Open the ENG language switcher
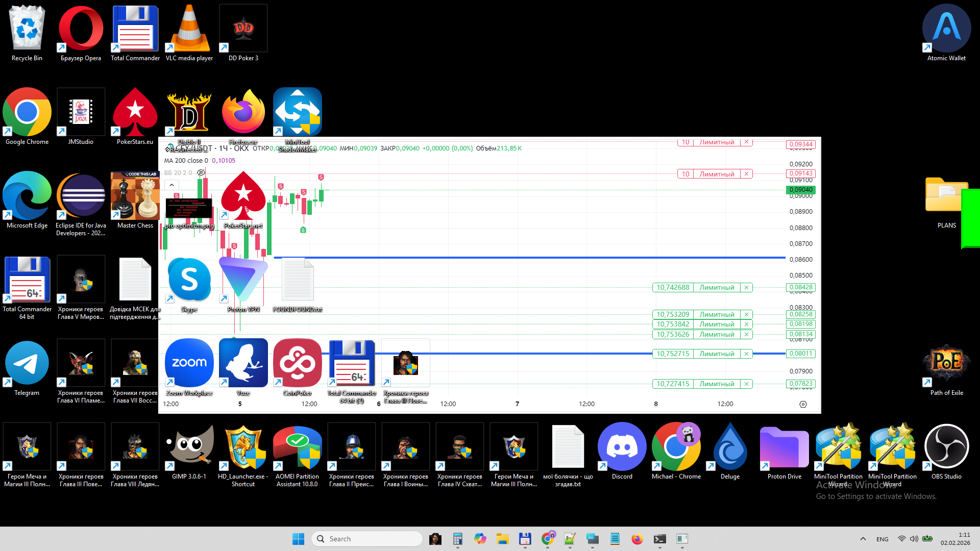This screenshot has width=980, height=551. click(x=882, y=539)
